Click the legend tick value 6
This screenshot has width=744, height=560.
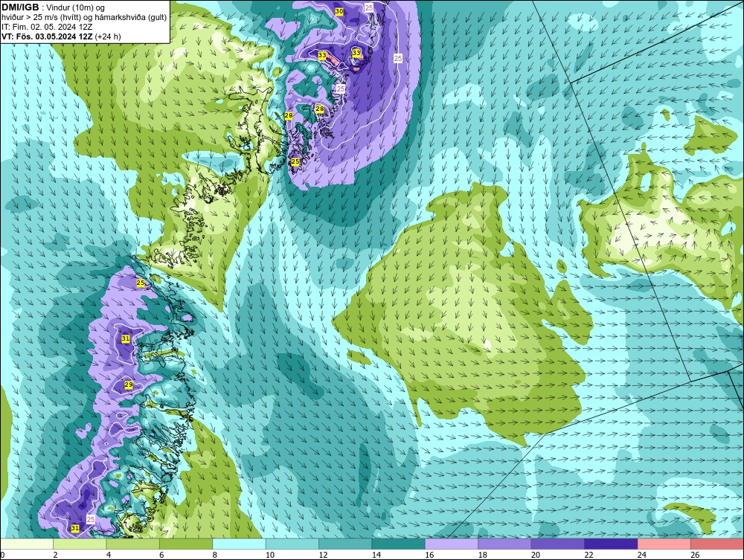161,555
